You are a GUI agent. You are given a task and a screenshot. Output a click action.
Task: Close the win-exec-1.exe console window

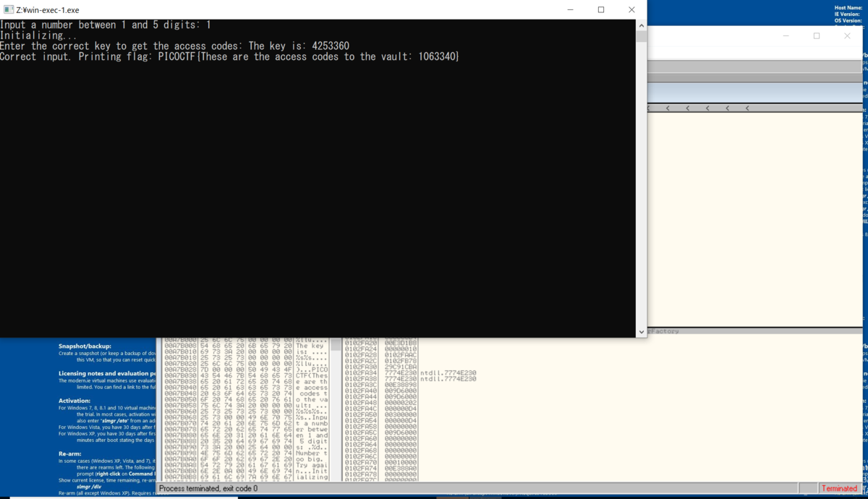pyautogui.click(x=631, y=10)
